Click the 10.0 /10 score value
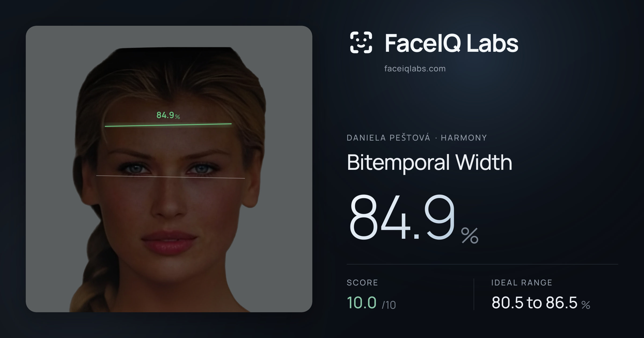The width and height of the screenshot is (644, 338). (371, 303)
